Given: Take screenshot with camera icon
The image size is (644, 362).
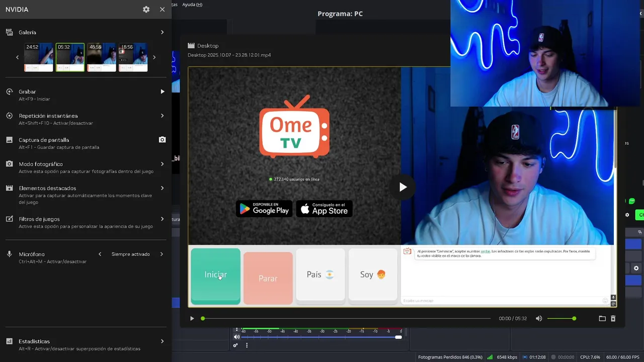Looking at the screenshot, I should point(162,140).
